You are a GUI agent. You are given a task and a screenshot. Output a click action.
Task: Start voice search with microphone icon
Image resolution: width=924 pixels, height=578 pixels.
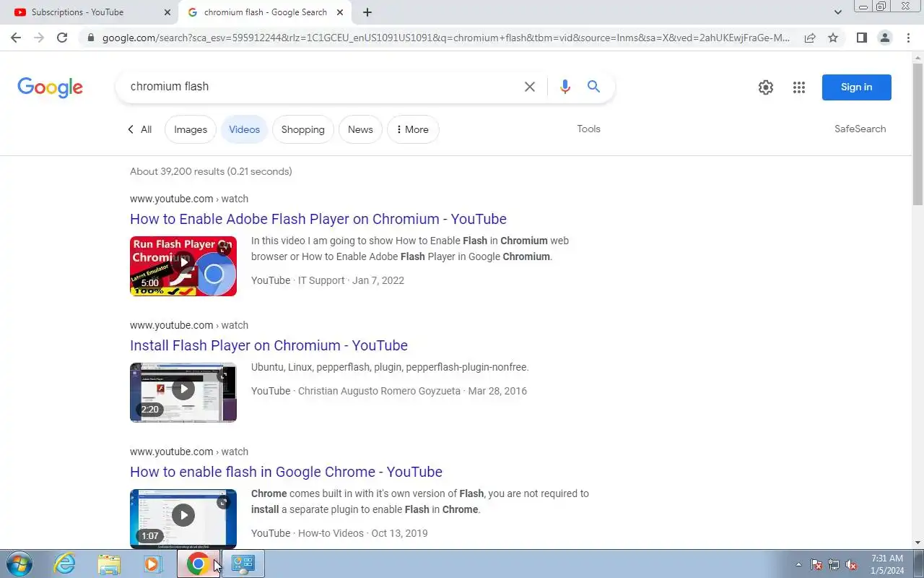pyautogui.click(x=565, y=87)
